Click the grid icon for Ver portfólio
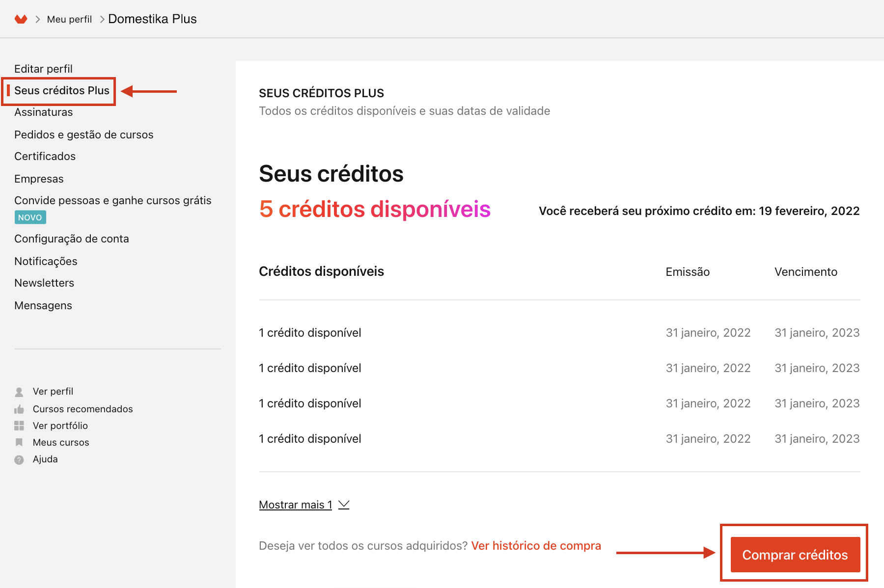 click(x=19, y=426)
